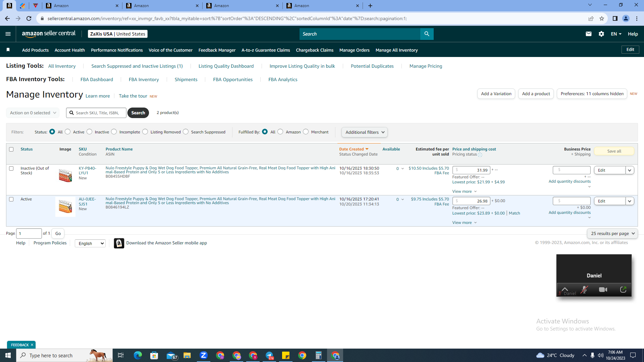Click the Amazon Seller mobile app icon
This screenshot has width=644, height=362.
tap(119, 243)
